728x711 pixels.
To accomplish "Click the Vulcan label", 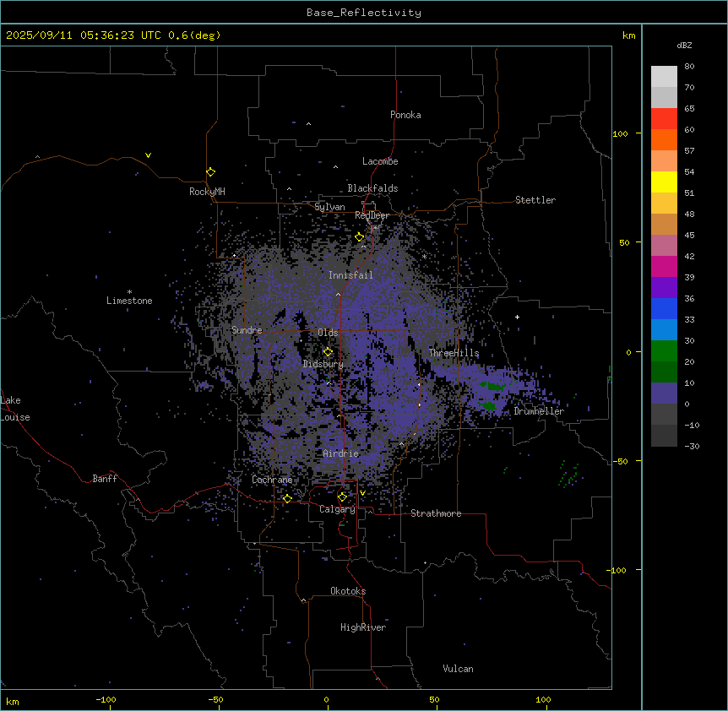I will tap(459, 669).
